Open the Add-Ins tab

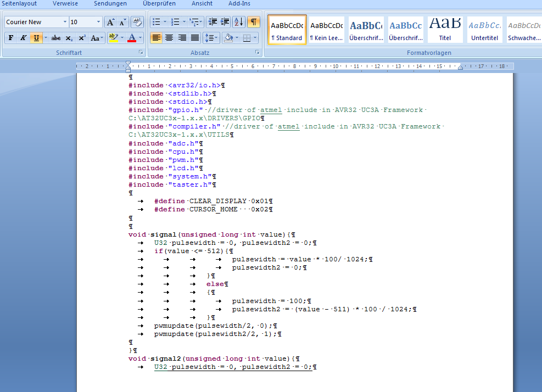(x=239, y=3)
